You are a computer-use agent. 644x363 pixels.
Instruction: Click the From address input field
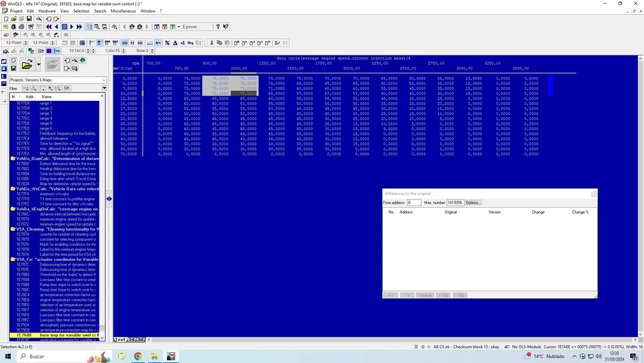coord(414,202)
